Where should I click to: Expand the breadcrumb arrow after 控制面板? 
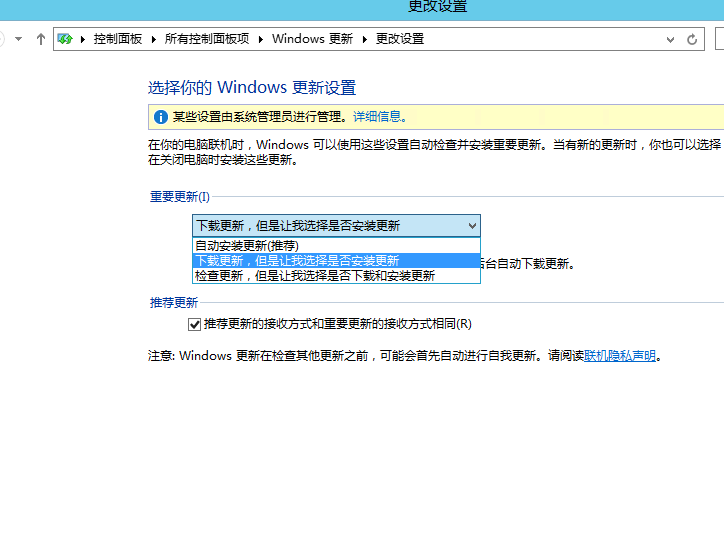click(155, 39)
